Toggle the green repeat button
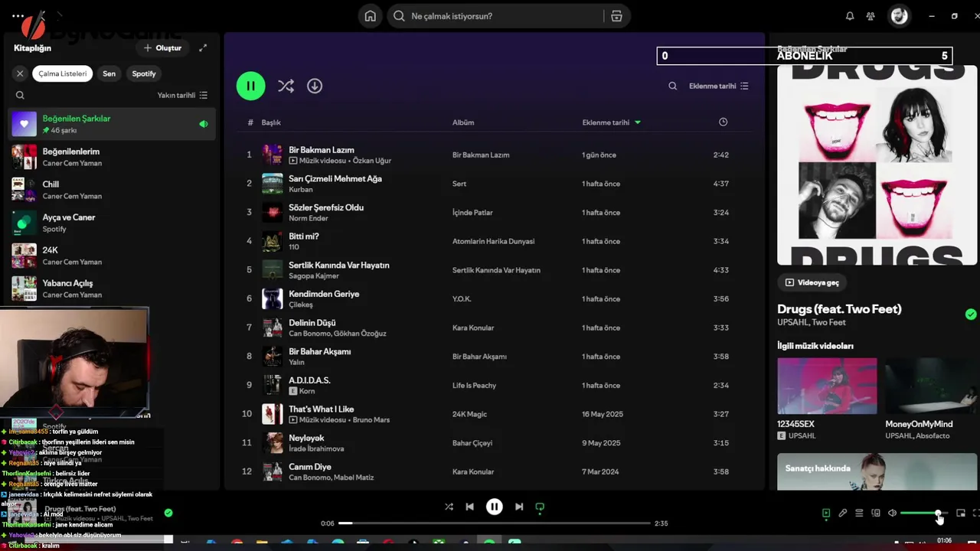Image resolution: width=980 pixels, height=551 pixels. pos(540,507)
